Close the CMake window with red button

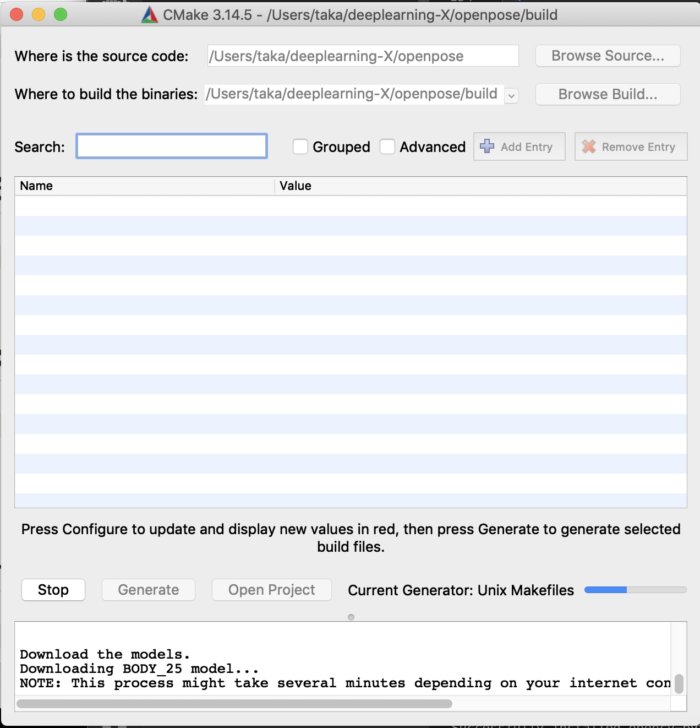[17, 15]
